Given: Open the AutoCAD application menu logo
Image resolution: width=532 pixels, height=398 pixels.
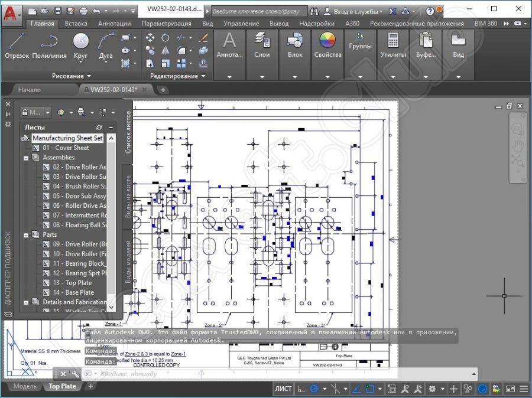Looking at the screenshot, I should tap(11, 14).
